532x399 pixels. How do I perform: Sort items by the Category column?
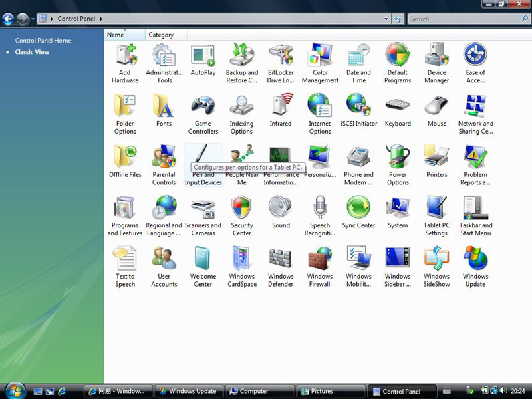(166, 35)
